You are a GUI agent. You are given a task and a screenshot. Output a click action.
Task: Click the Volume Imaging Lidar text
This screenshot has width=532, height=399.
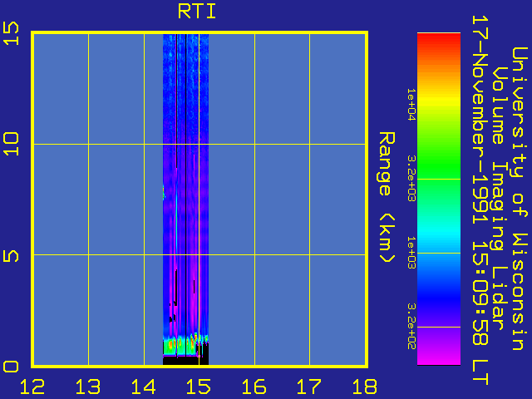pyautogui.click(x=499, y=199)
